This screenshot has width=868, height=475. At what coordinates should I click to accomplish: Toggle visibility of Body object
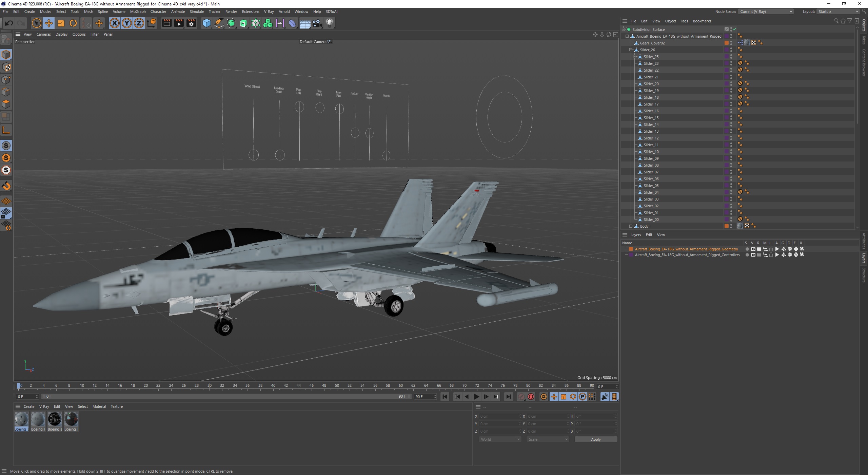point(731,225)
